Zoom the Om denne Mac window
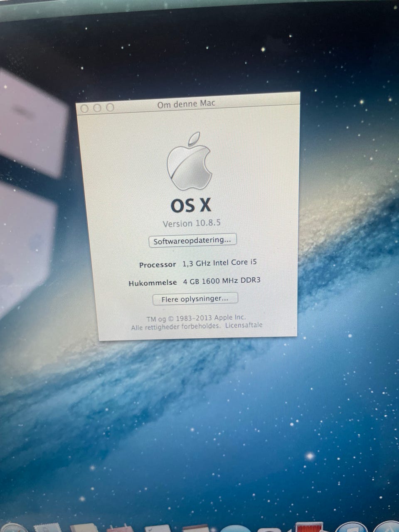 (110, 108)
